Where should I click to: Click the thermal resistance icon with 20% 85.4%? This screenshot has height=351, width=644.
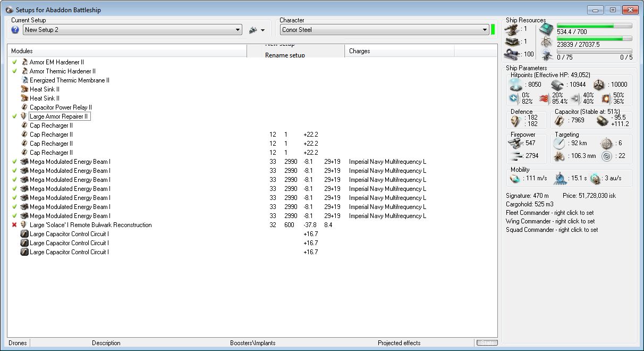[545, 98]
